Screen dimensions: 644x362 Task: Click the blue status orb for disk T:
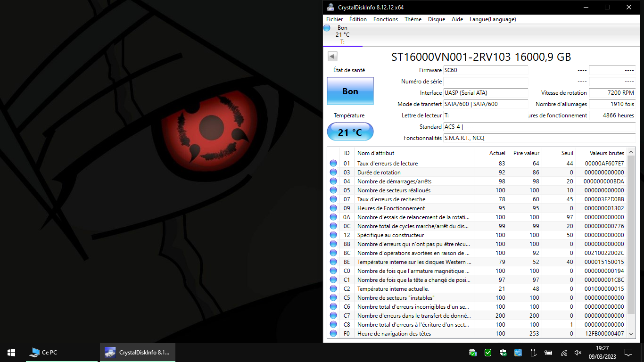(327, 28)
